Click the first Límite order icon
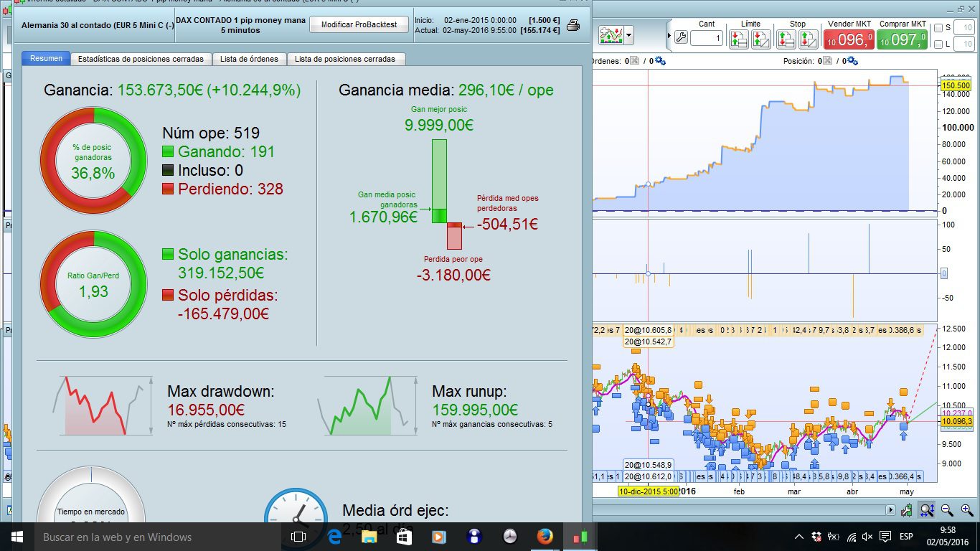 [x=739, y=39]
